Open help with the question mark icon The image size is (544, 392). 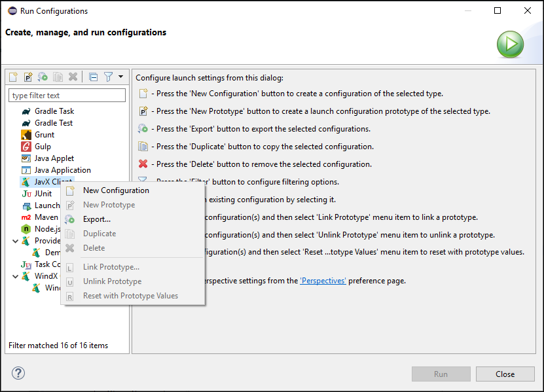coord(18,373)
